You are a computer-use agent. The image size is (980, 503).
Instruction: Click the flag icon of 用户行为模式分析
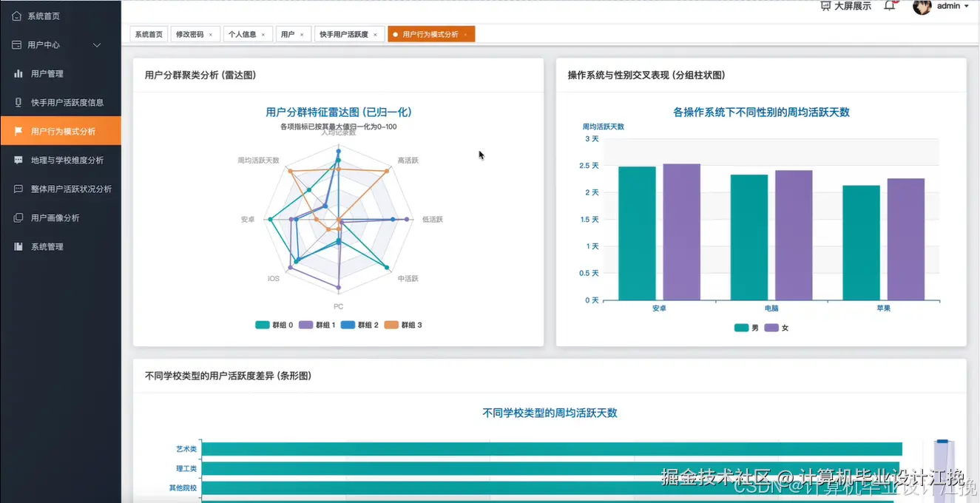tap(18, 132)
